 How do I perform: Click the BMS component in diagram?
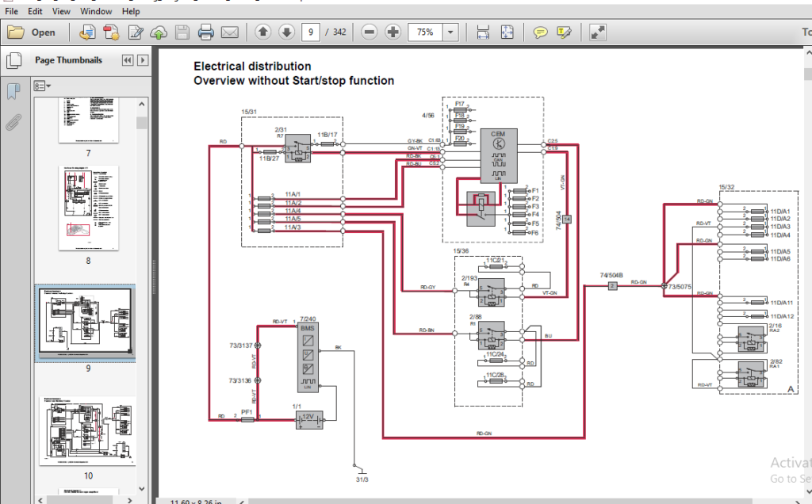(x=308, y=357)
